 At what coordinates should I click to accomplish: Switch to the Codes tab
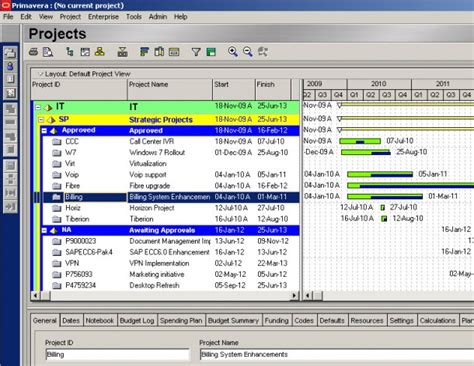click(x=304, y=321)
